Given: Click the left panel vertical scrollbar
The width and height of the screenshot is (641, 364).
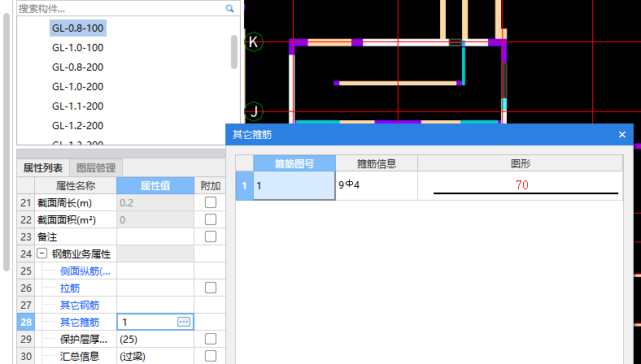Looking at the screenshot, I should tap(7, 142).
